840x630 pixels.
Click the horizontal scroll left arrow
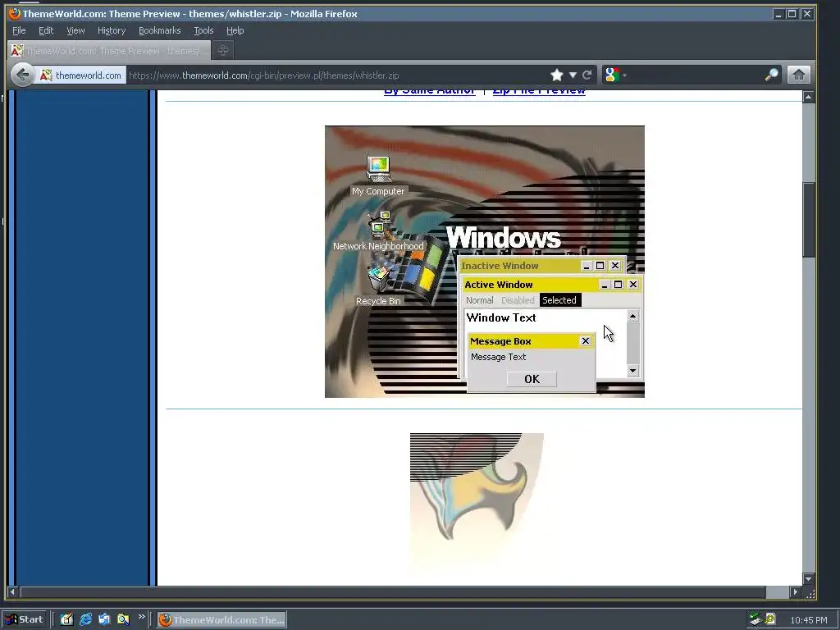tap(12, 592)
